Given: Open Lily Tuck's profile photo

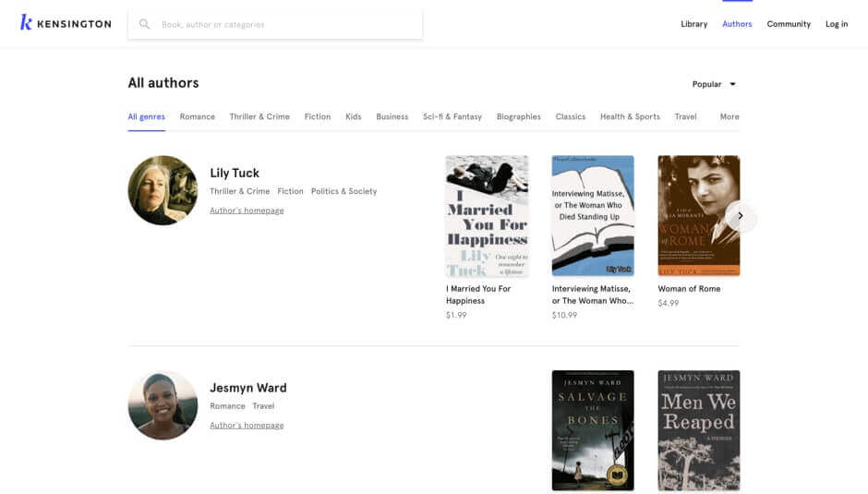Looking at the screenshot, I should point(163,190).
